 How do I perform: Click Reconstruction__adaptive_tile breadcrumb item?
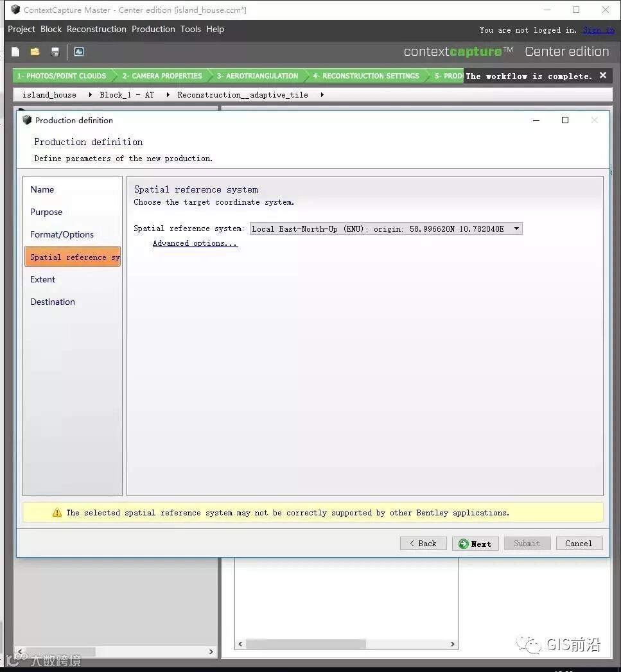(x=243, y=95)
